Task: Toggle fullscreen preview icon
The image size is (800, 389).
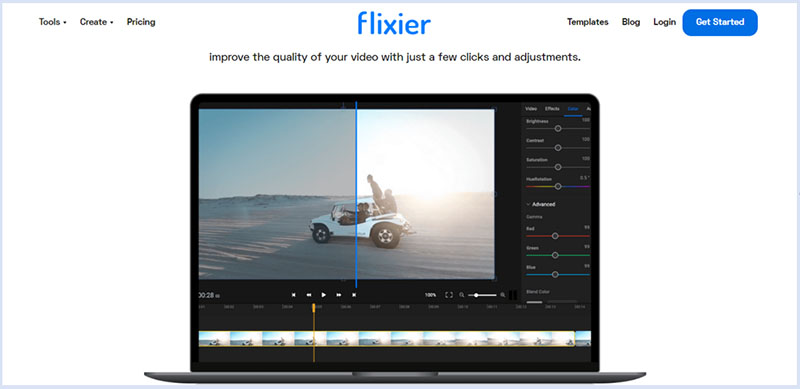Action: click(x=449, y=295)
